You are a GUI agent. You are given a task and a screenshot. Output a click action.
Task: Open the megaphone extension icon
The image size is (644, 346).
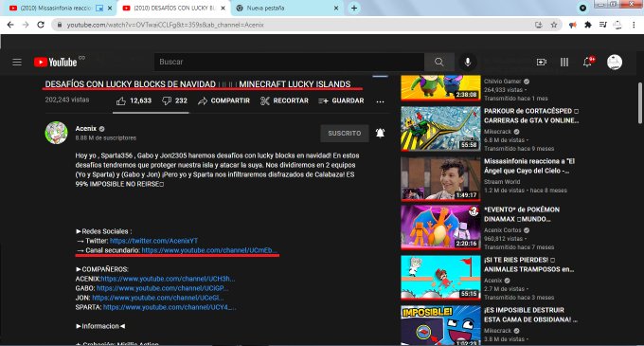click(x=573, y=25)
